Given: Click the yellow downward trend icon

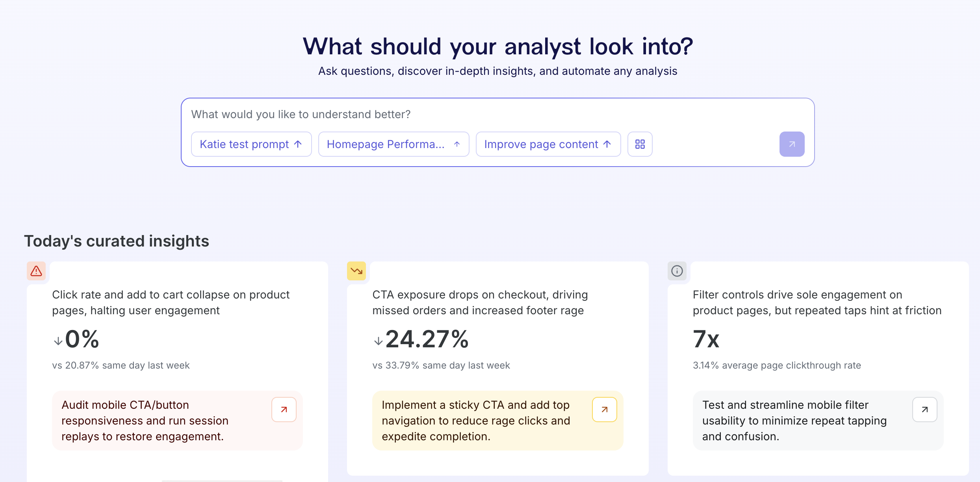Looking at the screenshot, I should point(356,271).
